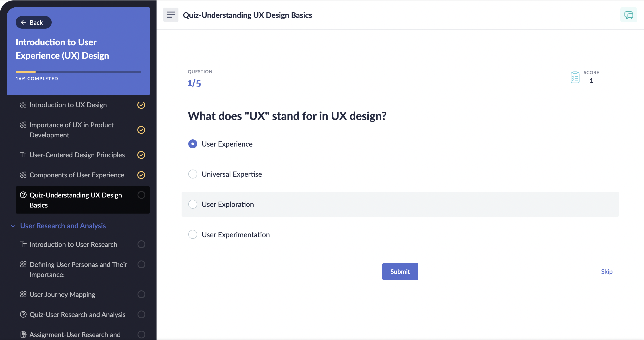Click completed checkmark for User-Centered Design Principles
The width and height of the screenshot is (644, 340).
pos(141,155)
